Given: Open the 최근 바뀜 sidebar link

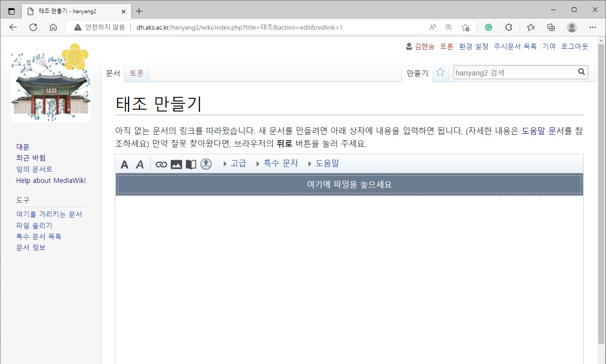Looking at the screenshot, I should tap(31, 158).
